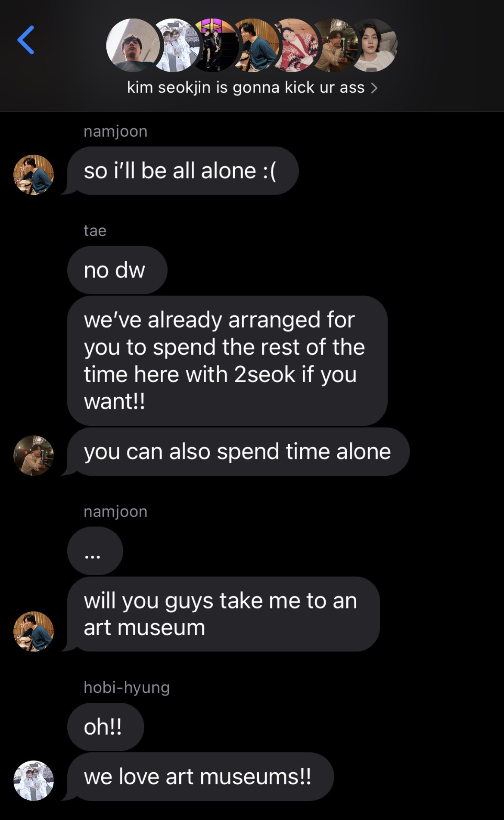Select the 'so i'll be all alone :(' bubble

click(183, 171)
